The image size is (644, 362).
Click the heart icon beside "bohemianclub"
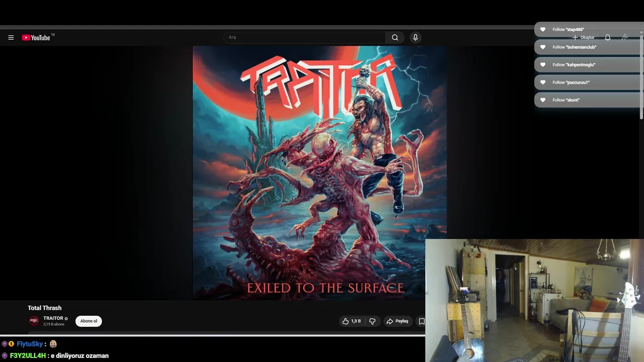(x=543, y=47)
